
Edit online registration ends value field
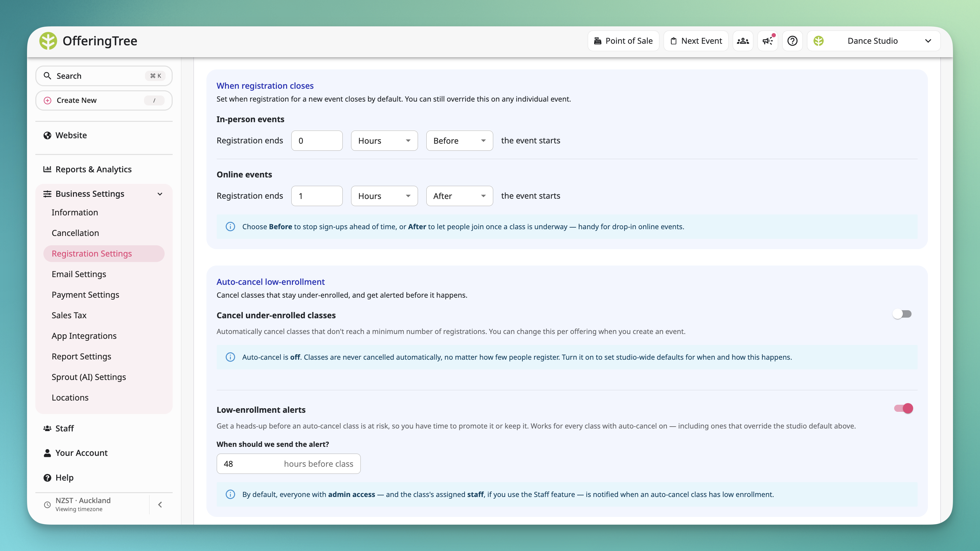(317, 196)
